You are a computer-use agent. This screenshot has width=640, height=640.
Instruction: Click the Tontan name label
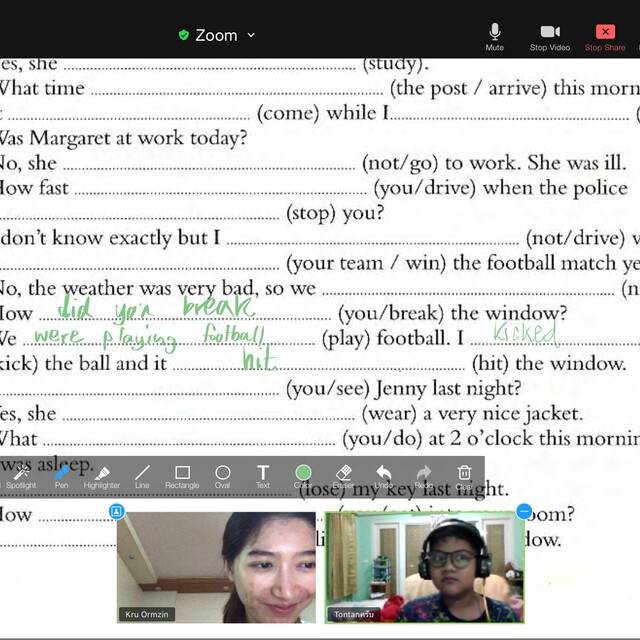pos(354,614)
